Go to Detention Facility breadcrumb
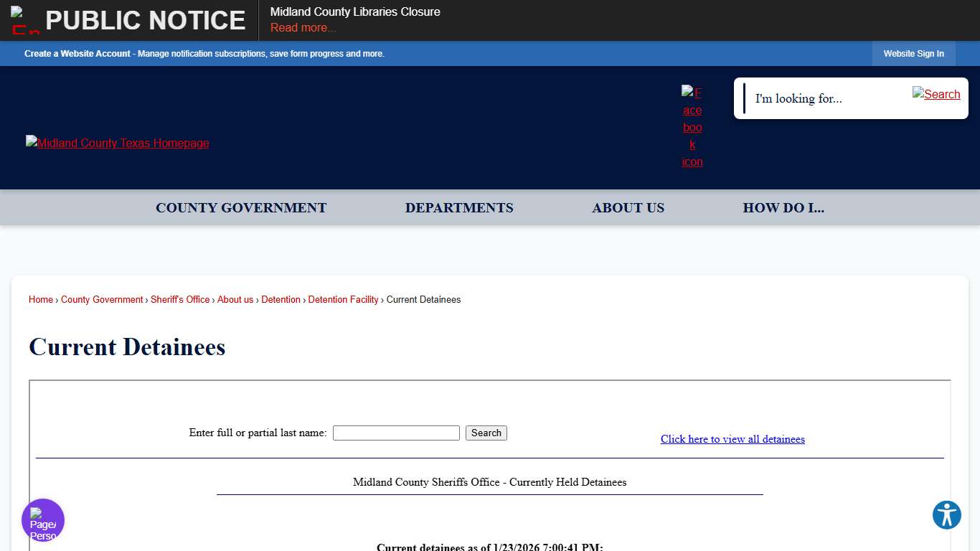The width and height of the screenshot is (980, 551). pyautogui.click(x=343, y=299)
